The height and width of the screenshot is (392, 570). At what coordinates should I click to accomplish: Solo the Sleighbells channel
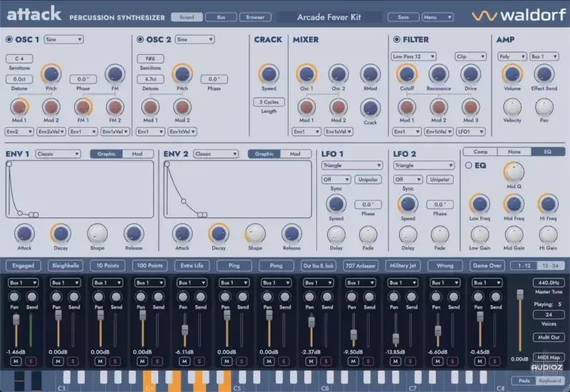pyautogui.click(x=73, y=361)
